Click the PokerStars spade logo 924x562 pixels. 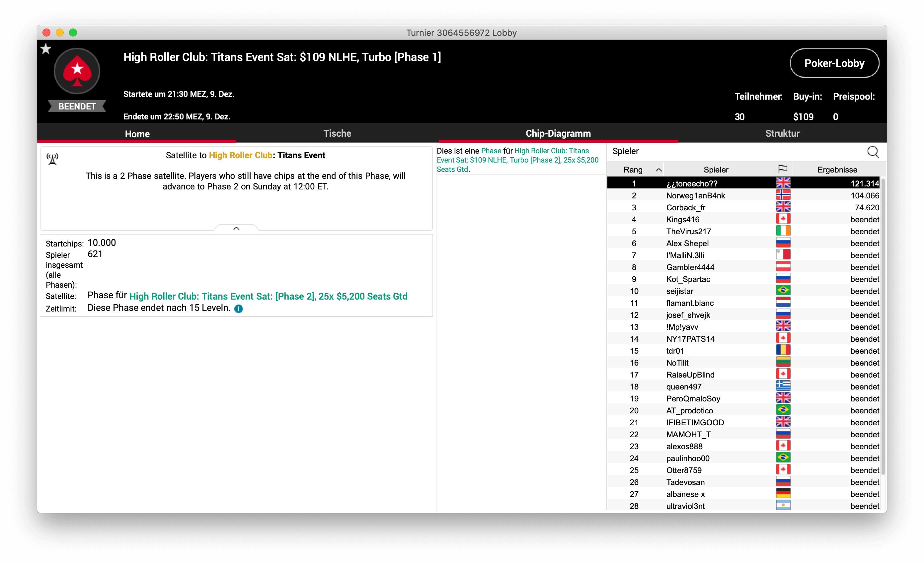tap(77, 71)
